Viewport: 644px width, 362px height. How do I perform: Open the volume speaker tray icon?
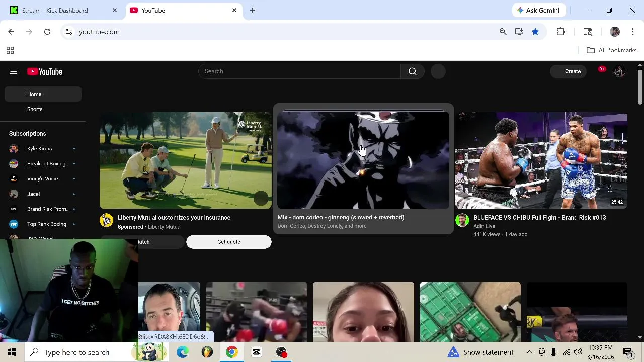(578, 352)
